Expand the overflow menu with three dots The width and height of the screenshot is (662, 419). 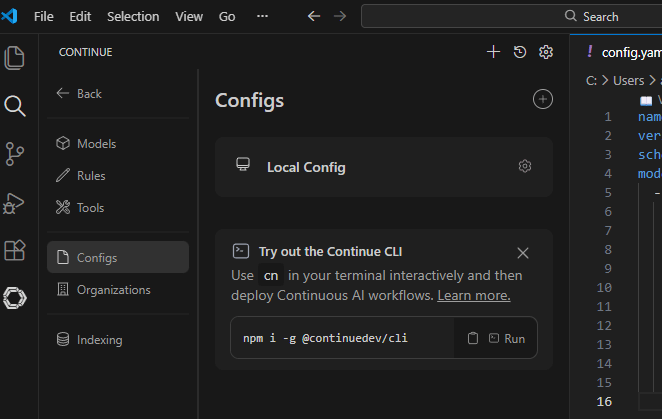(262, 17)
